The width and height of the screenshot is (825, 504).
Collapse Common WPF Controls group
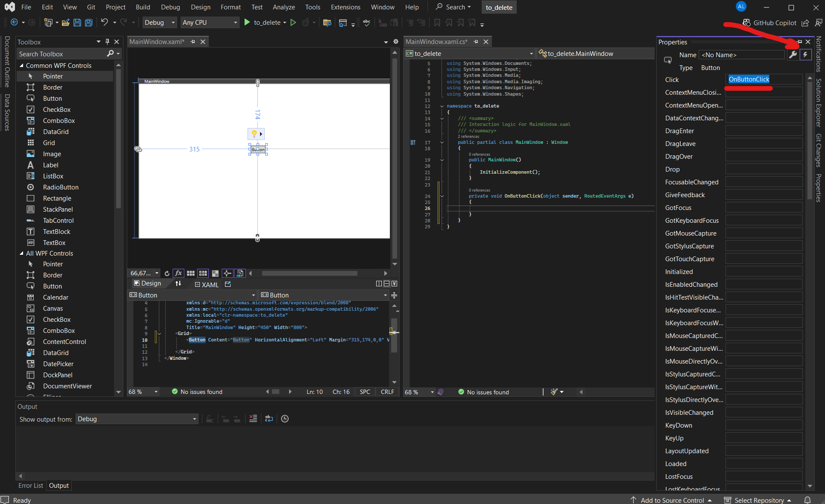[21, 66]
